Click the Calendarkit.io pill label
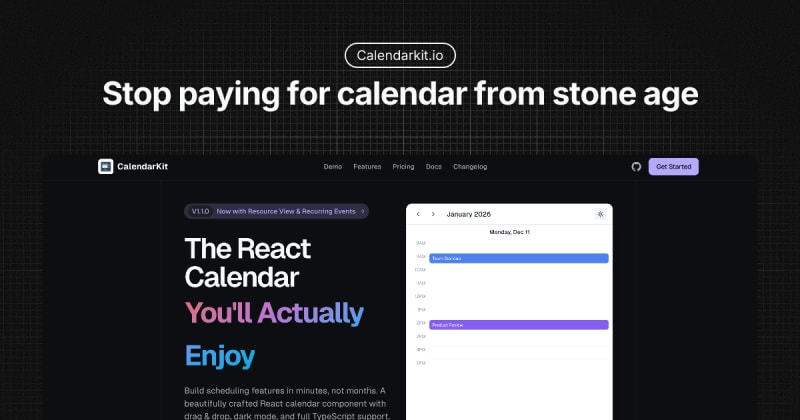Image resolution: width=800 pixels, height=420 pixels. tap(400, 55)
